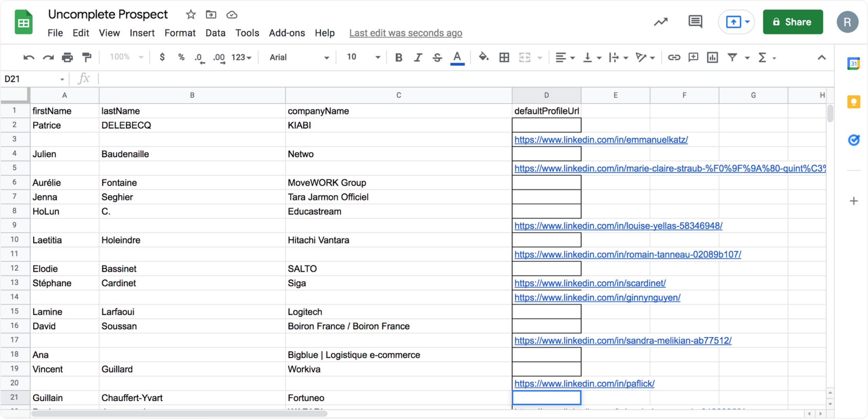The image size is (868, 419).
Task: Get add-ons with plus icon
Action: click(853, 201)
